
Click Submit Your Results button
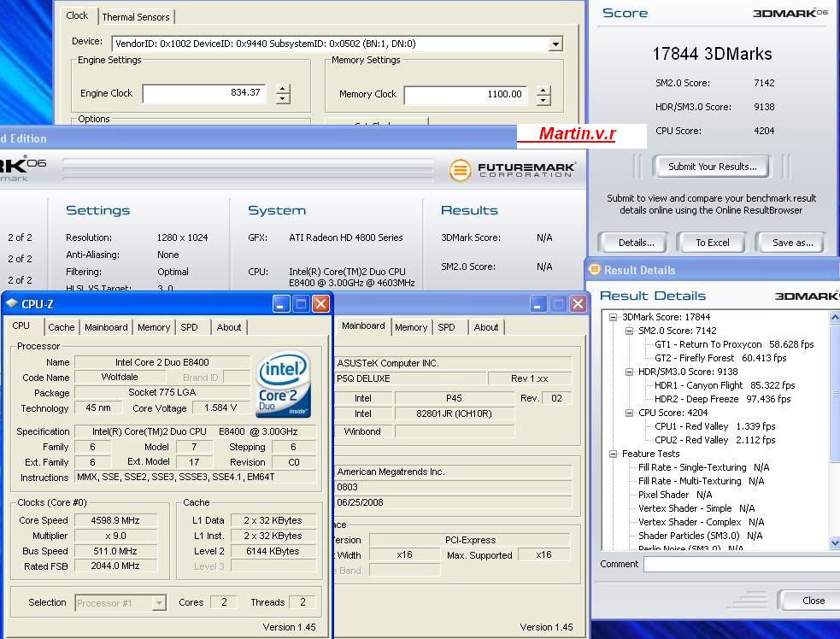click(712, 167)
